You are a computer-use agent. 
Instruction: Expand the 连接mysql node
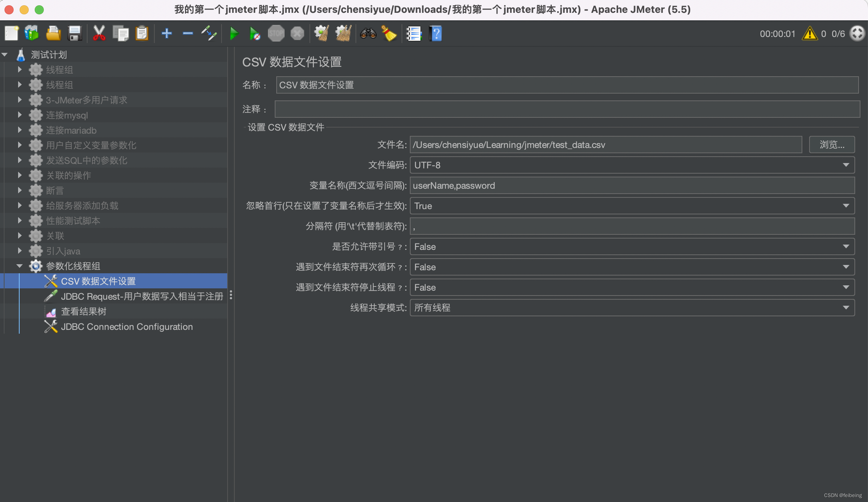point(20,115)
